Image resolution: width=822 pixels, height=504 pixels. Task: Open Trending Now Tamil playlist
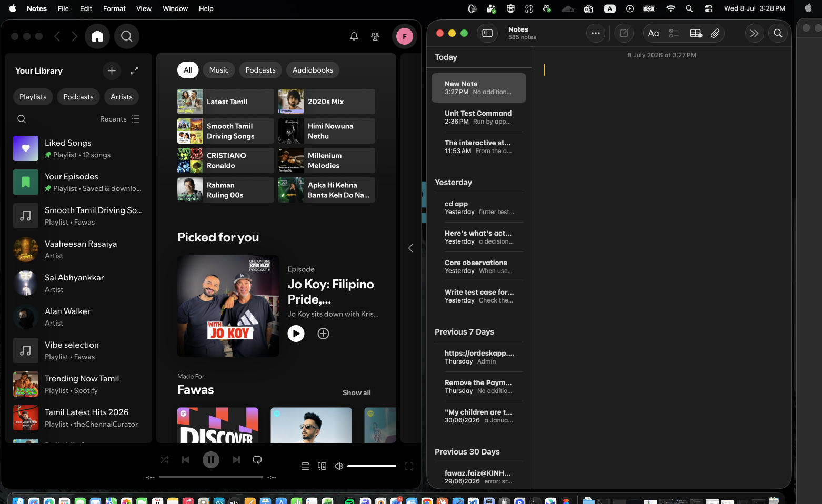(x=78, y=384)
